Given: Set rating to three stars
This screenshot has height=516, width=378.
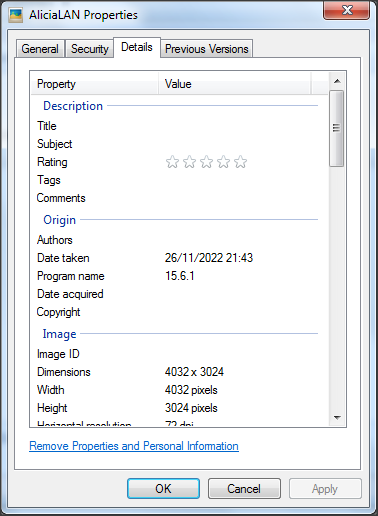Looking at the screenshot, I should (206, 162).
